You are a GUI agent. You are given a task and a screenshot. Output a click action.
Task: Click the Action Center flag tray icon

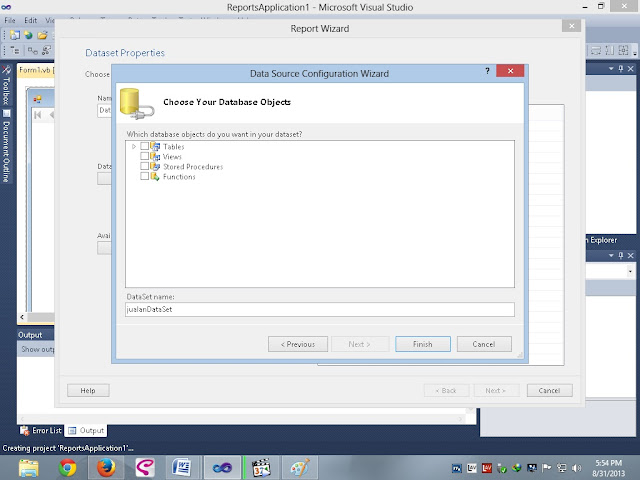pyautogui.click(x=547, y=468)
